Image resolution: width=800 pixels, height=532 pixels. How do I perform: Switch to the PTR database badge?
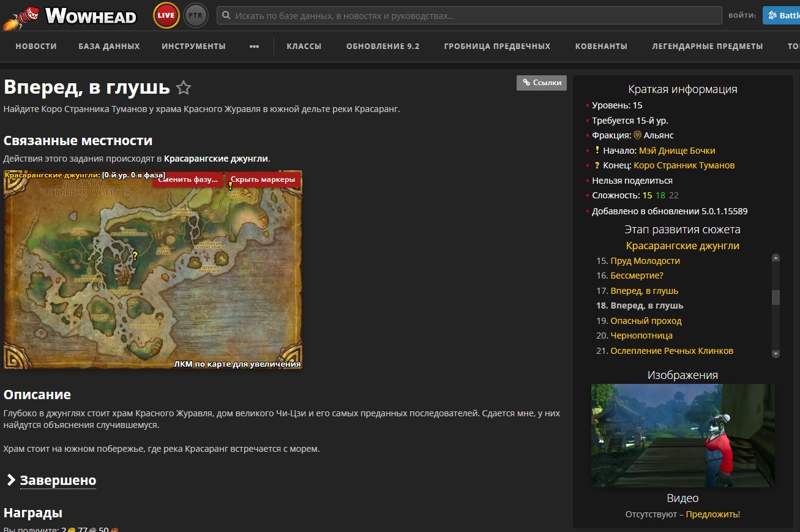point(195,16)
